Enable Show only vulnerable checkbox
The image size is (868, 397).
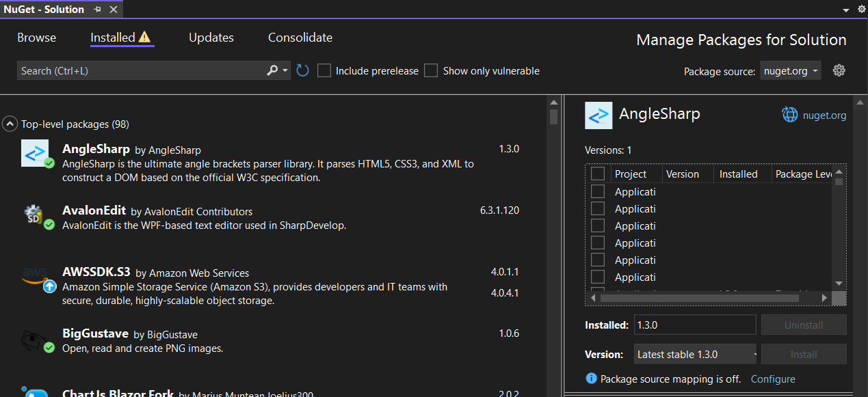pos(431,70)
